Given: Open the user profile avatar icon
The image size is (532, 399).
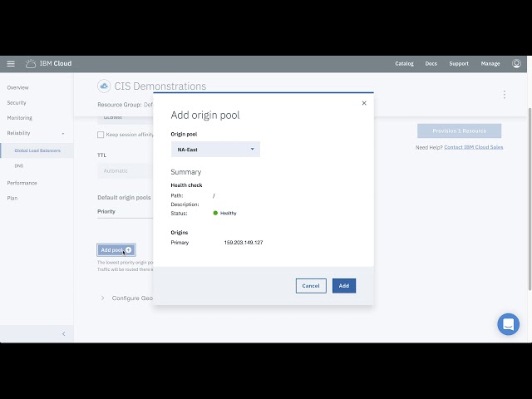Looking at the screenshot, I should (x=516, y=63).
